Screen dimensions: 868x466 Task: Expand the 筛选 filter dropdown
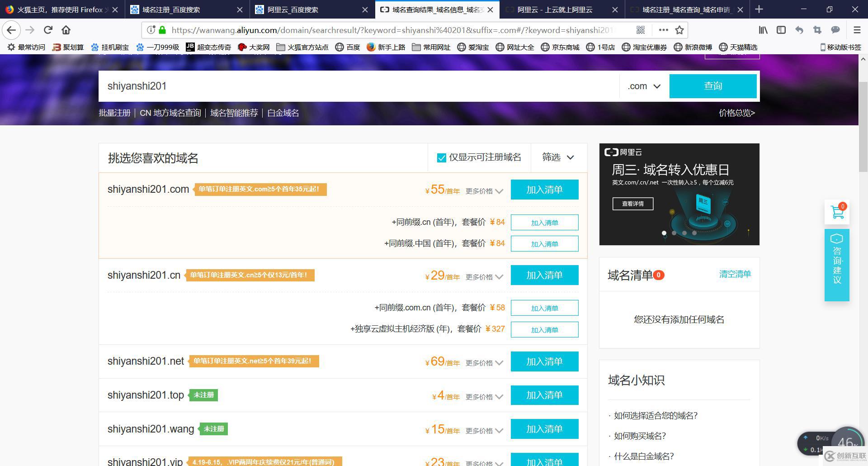[558, 157]
